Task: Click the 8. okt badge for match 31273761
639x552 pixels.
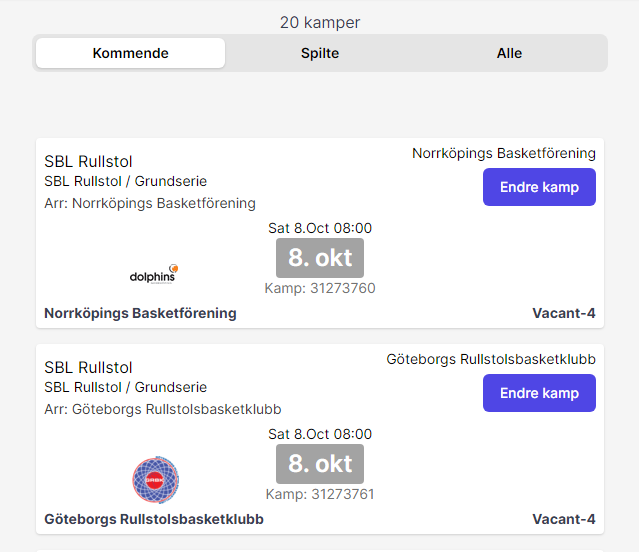Action: pos(320,464)
